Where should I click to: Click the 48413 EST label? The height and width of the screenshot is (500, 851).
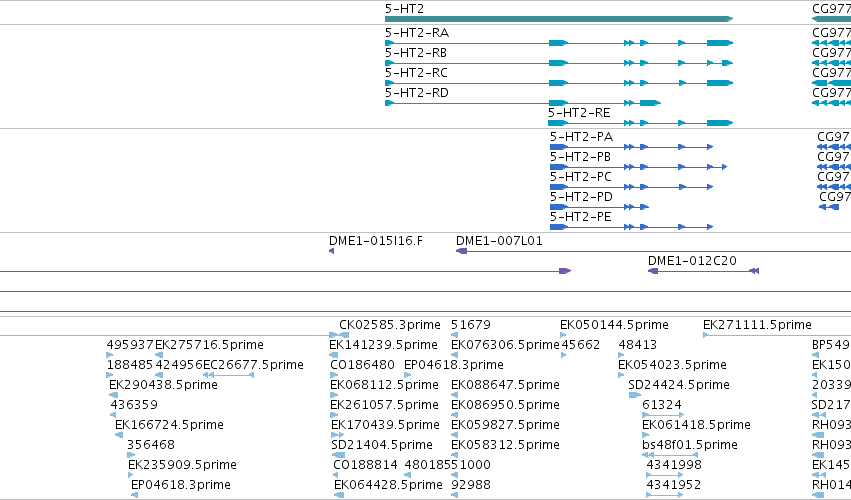point(638,345)
